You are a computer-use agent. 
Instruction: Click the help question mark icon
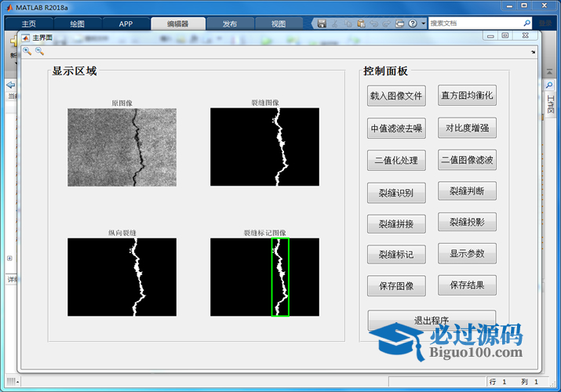[413, 24]
